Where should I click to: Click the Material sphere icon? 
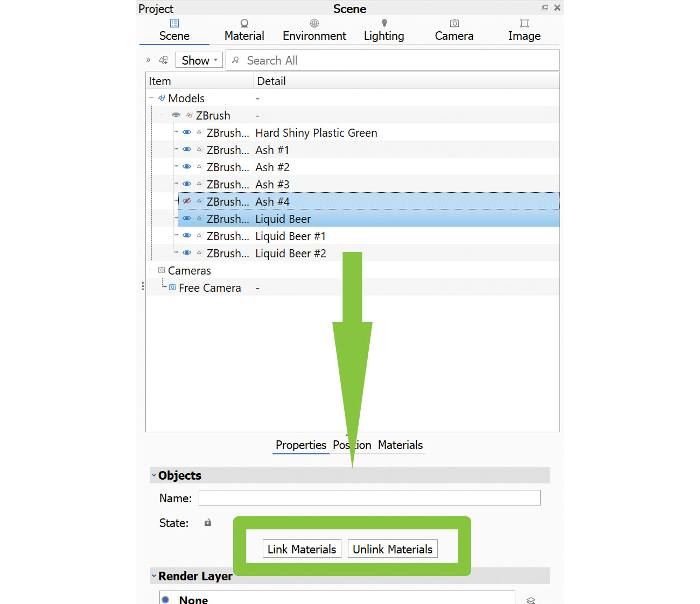[244, 23]
